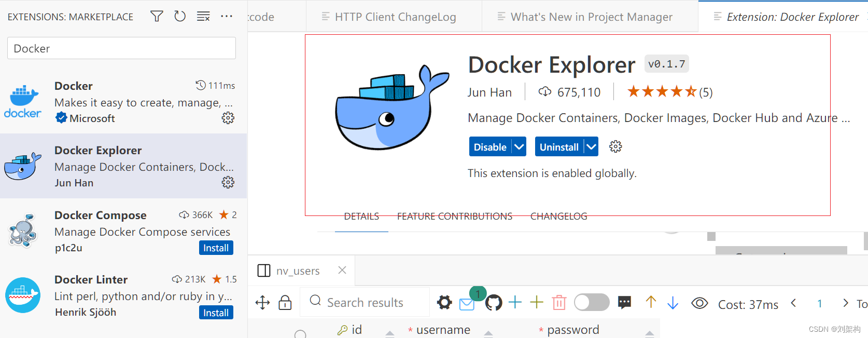Image resolution: width=868 pixels, height=338 pixels.
Task: Open extensions view more actions menu
Action: [x=227, y=16]
